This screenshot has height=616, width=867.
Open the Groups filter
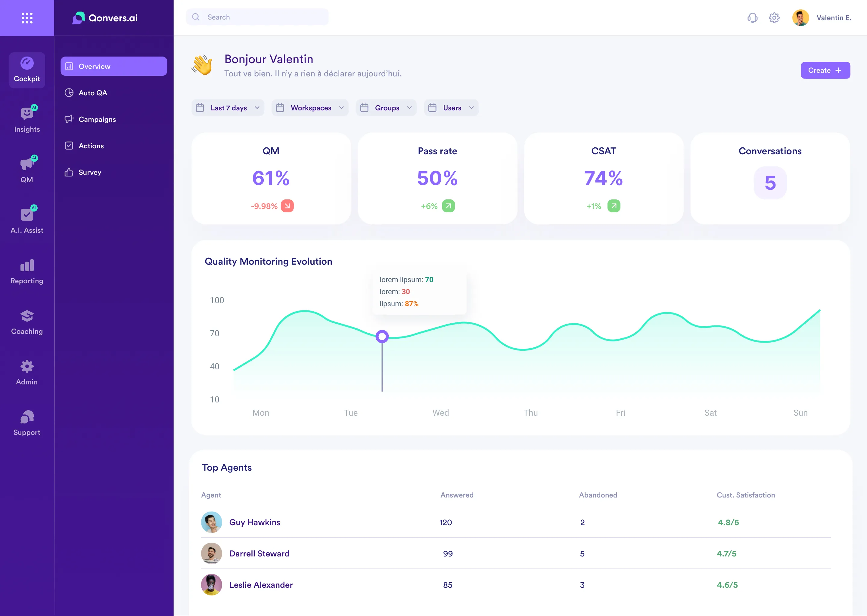point(386,108)
